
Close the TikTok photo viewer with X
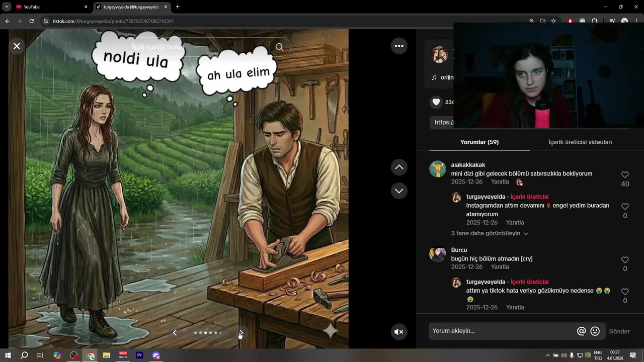coord(17,46)
